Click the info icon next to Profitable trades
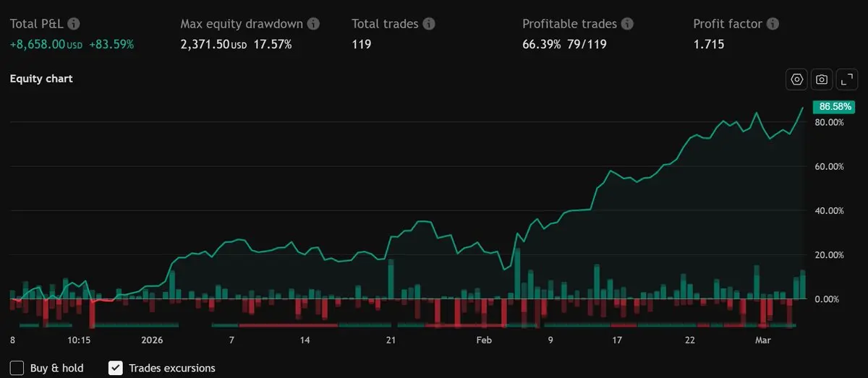The width and height of the screenshot is (868, 378). [x=627, y=24]
